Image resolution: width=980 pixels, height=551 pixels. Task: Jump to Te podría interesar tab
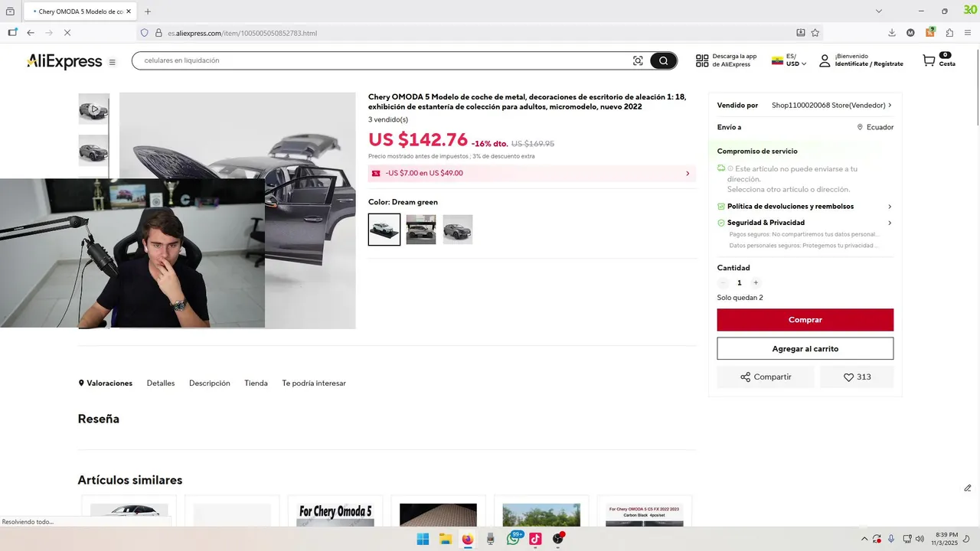tap(314, 383)
